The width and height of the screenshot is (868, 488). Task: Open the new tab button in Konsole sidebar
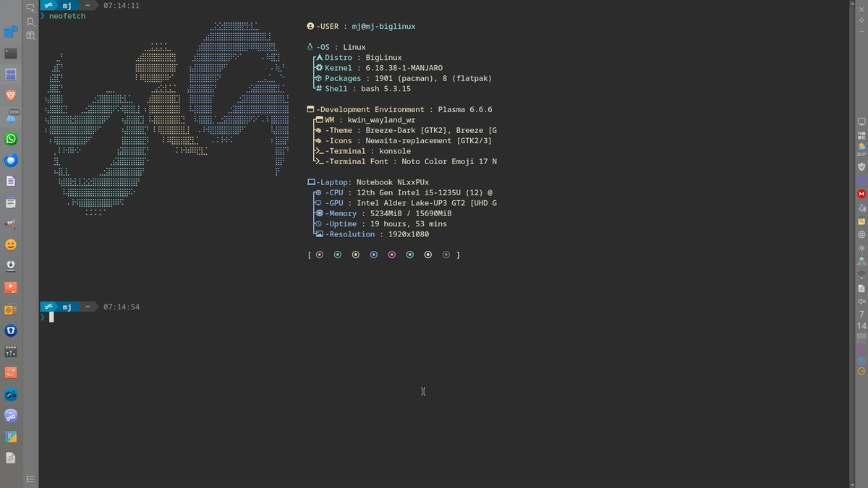(30, 9)
